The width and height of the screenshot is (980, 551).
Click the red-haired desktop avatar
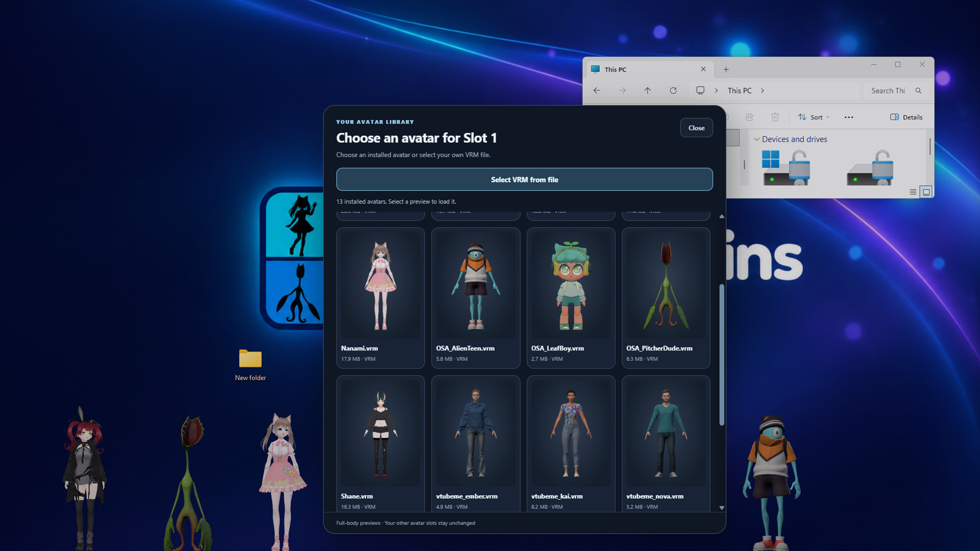click(84, 477)
